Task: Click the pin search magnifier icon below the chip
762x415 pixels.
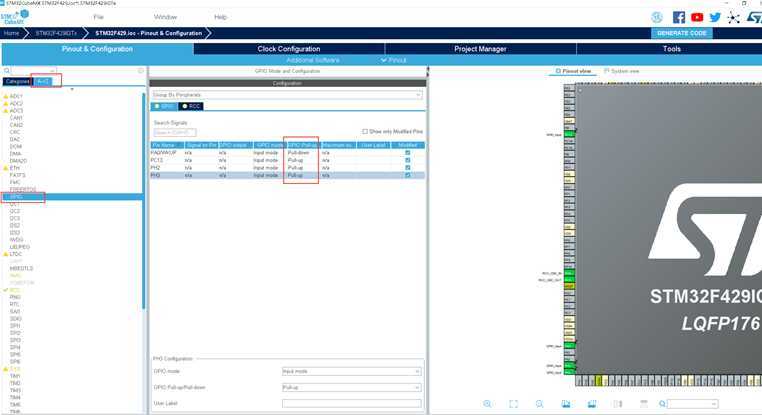Action: point(662,404)
